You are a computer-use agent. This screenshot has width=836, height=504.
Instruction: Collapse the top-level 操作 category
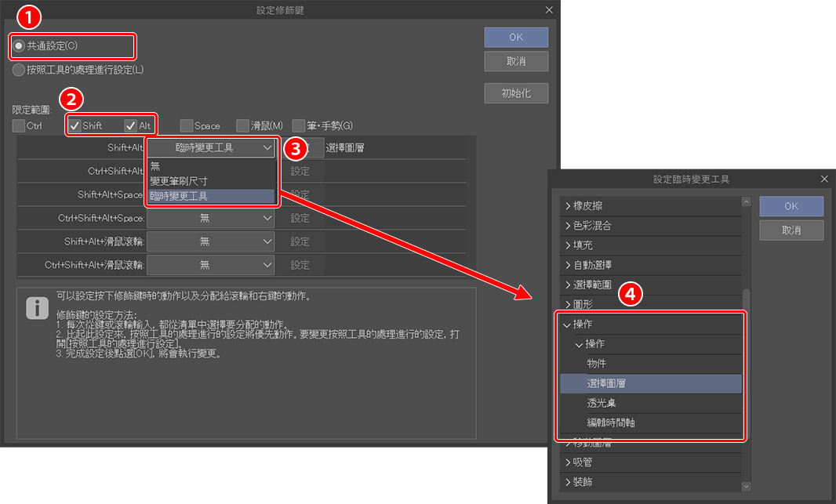coord(566,324)
